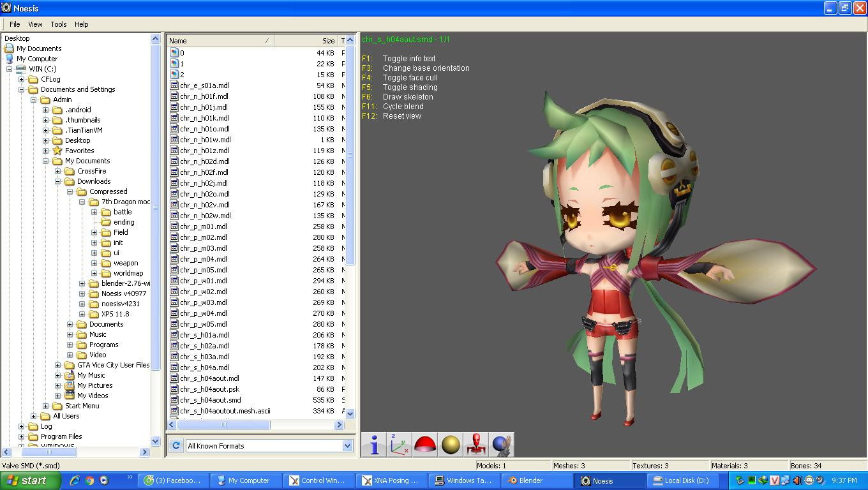Click the Windows start button
This screenshot has width=868, height=490.
point(31,480)
